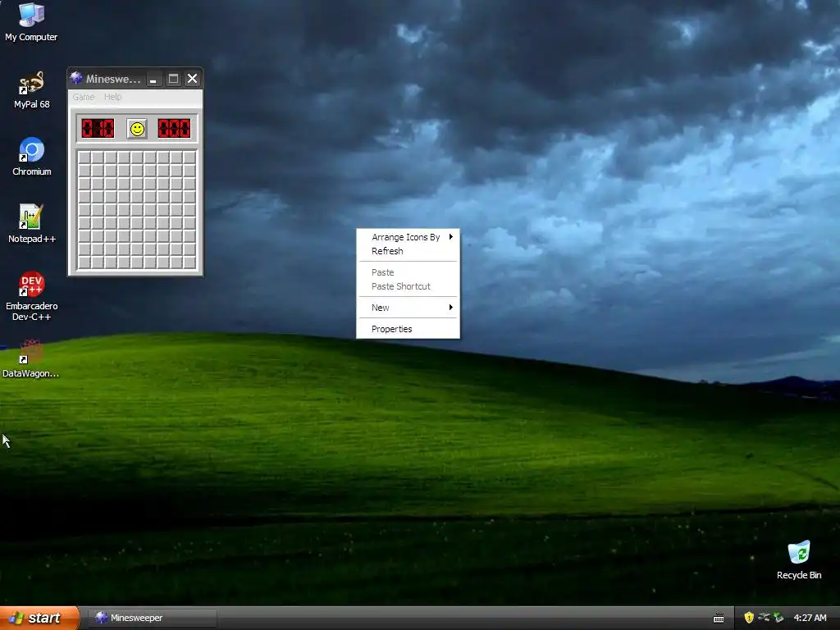
Task: Click the Minesweeper mine counter display
Action: coord(98,129)
